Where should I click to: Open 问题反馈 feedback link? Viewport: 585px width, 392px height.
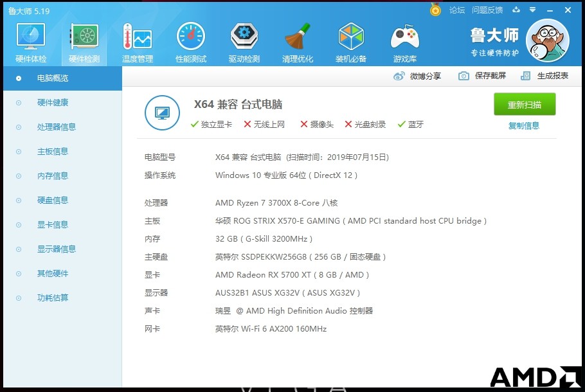487,10
